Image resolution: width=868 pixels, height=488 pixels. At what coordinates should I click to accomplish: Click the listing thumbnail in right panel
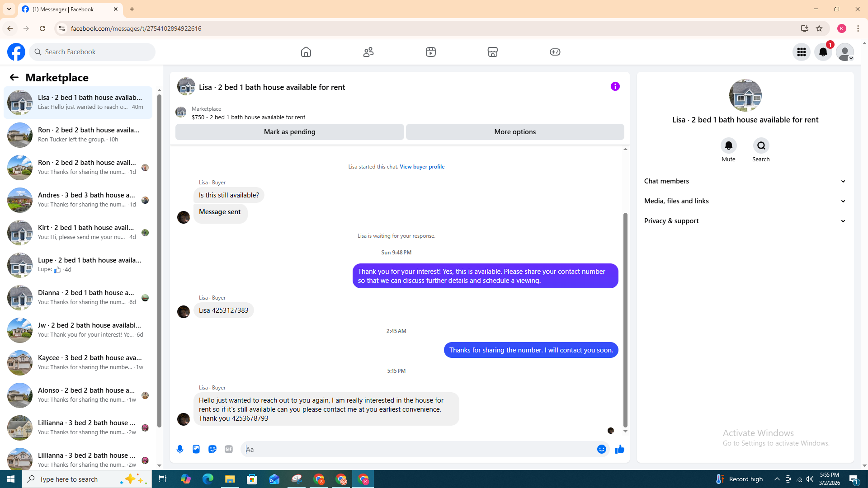tap(745, 95)
